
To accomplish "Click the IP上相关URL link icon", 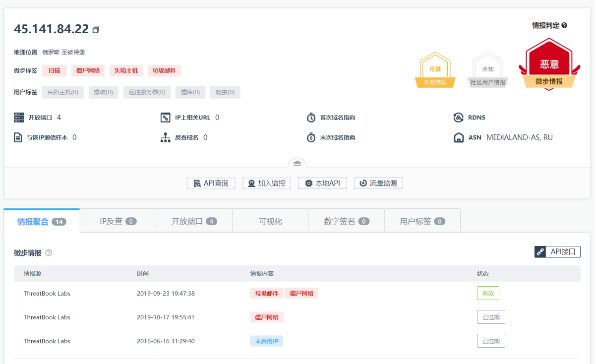I will tap(166, 118).
